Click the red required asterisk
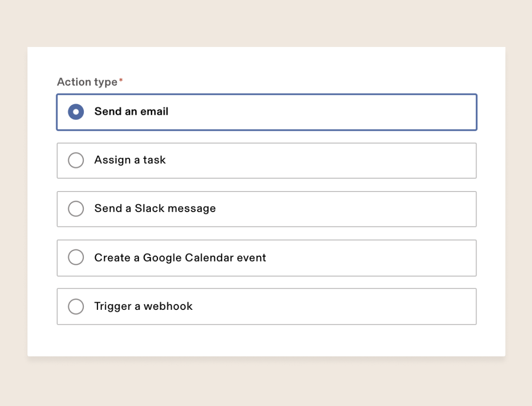Viewport: 532px width, 406px height. pyautogui.click(x=121, y=80)
